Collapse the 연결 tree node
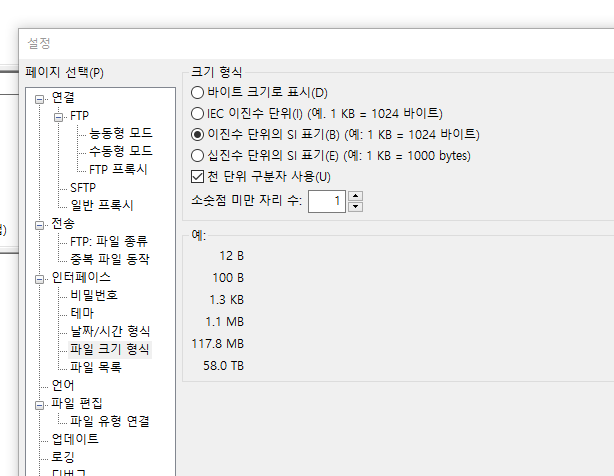Screen dimensions: 614x476 39,99
